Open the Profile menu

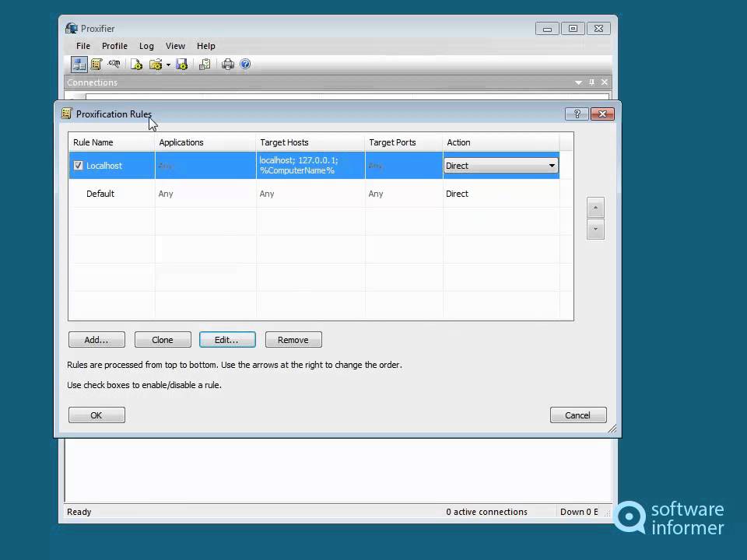[x=114, y=46]
